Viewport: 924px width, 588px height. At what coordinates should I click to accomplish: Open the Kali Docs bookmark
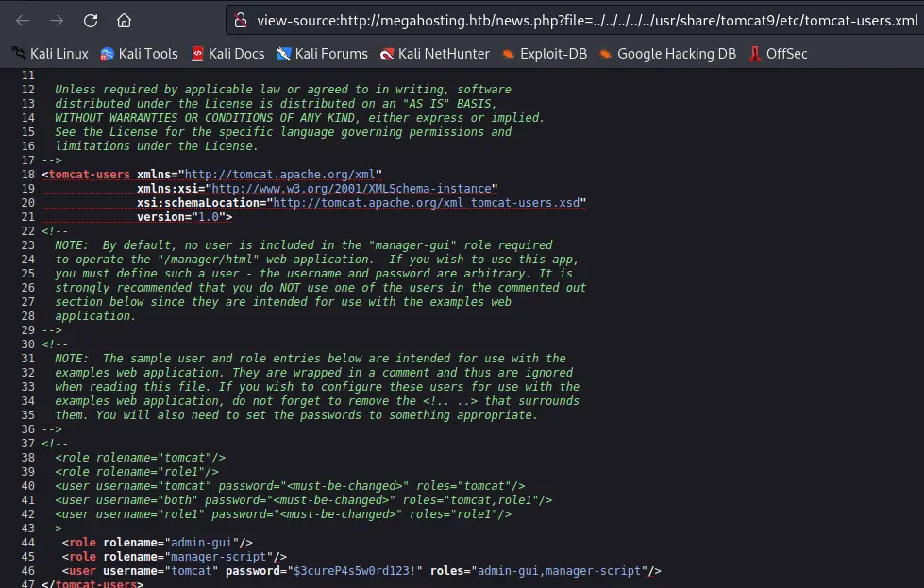(228, 54)
